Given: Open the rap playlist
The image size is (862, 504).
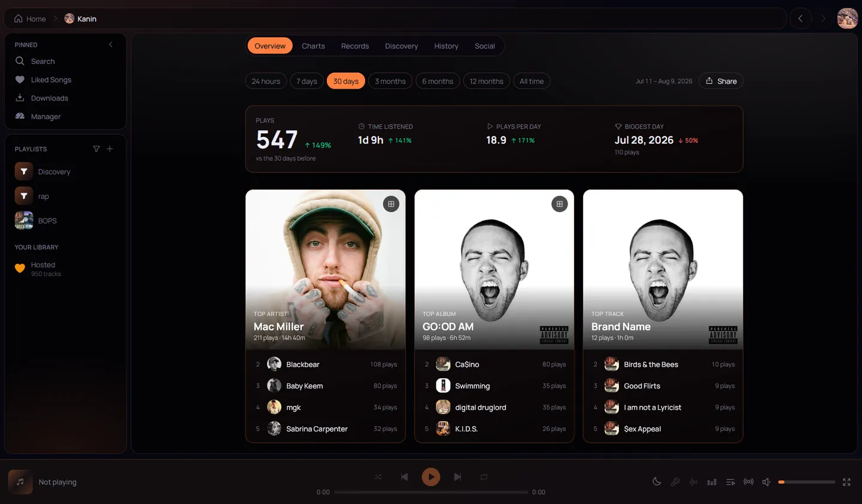Looking at the screenshot, I should tap(65, 196).
